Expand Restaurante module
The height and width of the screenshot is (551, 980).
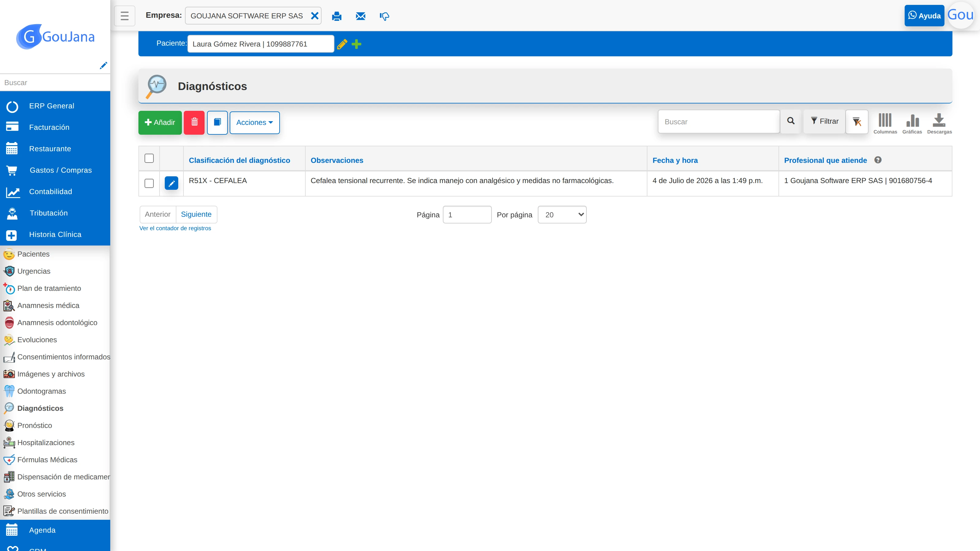pos(55,149)
